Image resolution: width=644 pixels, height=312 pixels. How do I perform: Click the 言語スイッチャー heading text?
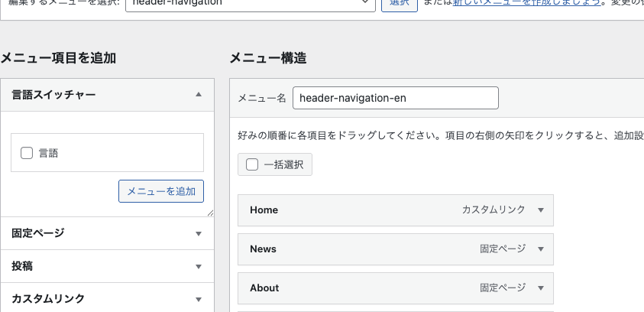click(x=53, y=95)
